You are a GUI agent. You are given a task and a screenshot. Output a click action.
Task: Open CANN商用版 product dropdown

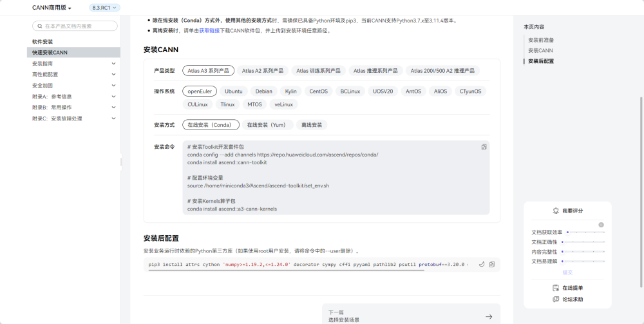point(52,8)
